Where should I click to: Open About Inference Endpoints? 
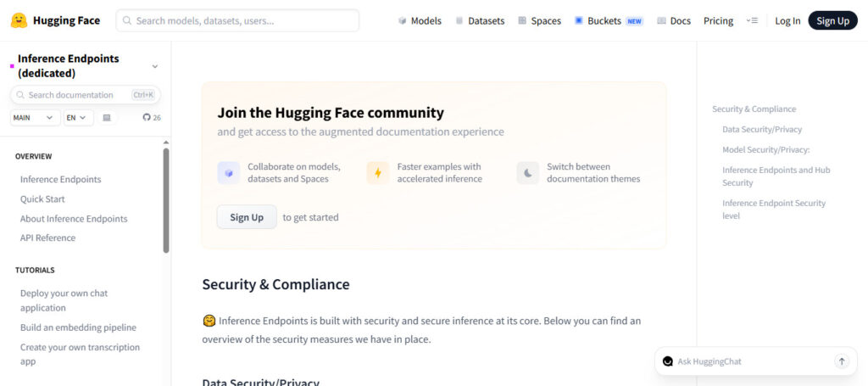pyautogui.click(x=74, y=219)
